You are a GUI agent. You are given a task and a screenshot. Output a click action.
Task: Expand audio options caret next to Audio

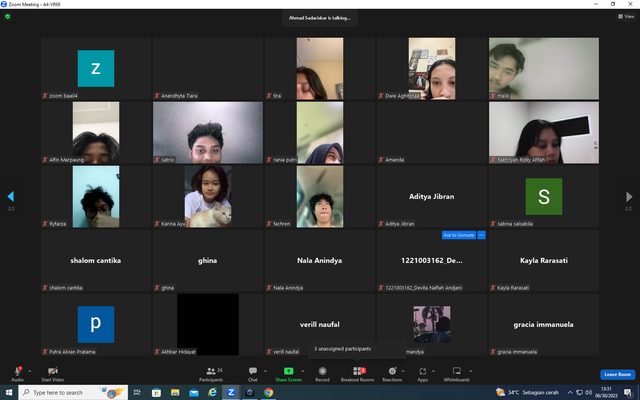tap(29, 371)
